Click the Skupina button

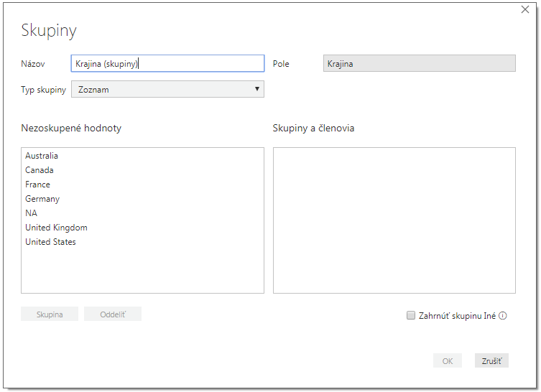[x=50, y=314]
